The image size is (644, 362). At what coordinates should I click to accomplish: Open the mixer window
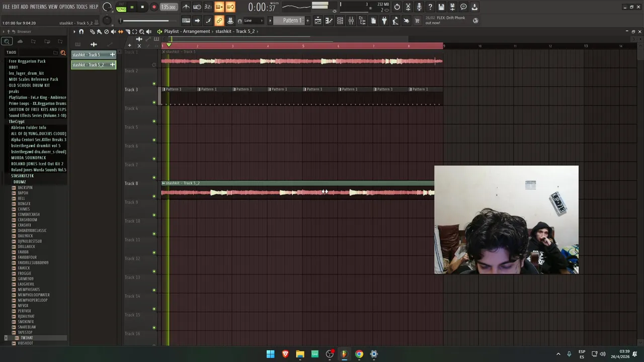tap(351, 21)
